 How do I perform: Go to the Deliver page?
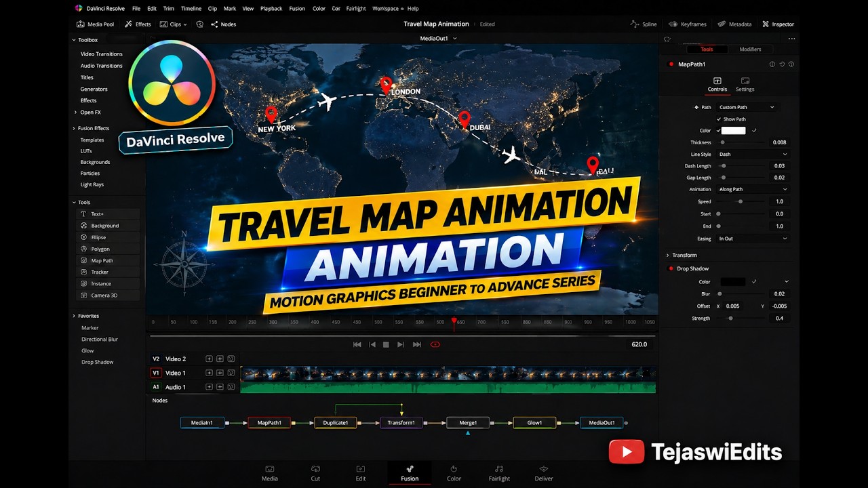click(544, 473)
